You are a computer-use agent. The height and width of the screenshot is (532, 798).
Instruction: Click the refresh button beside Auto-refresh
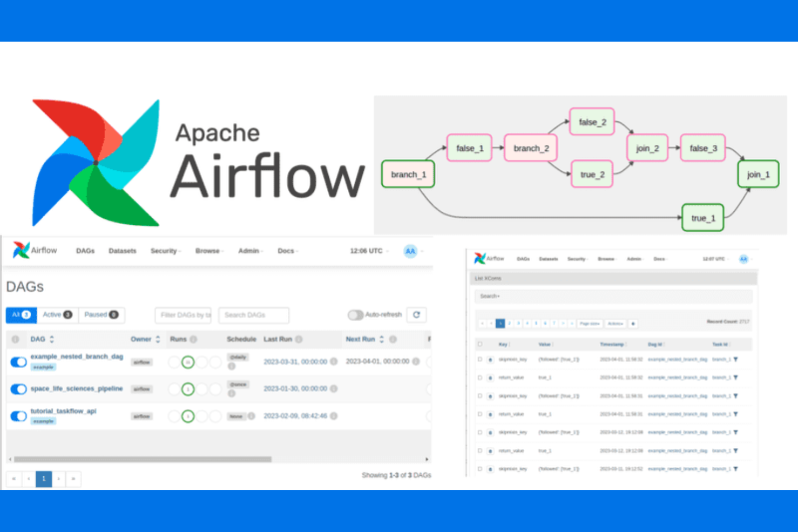[x=416, y=315]
